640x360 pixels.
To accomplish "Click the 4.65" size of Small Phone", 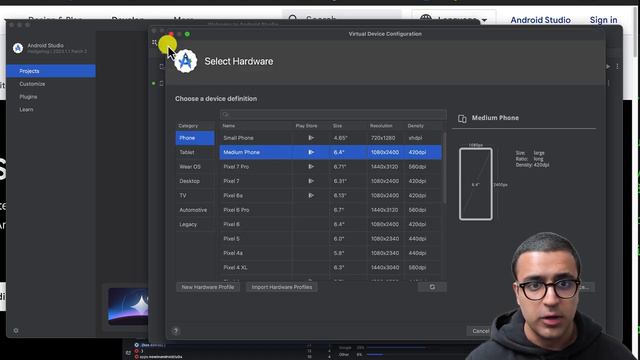I will (x=340, y=138).
